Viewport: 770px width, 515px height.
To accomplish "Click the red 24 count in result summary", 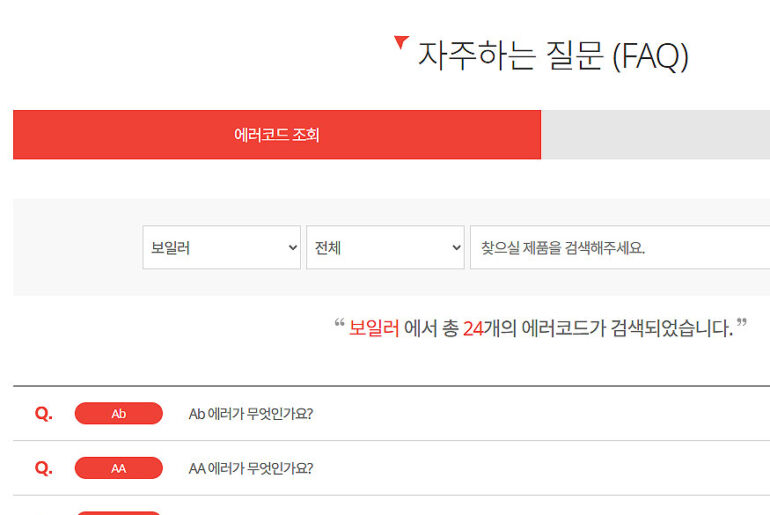I will [x=473, y=328].
